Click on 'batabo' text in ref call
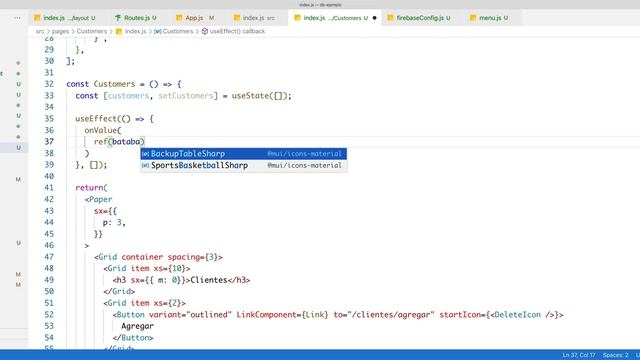640x360 pixels. coord(126,142)
